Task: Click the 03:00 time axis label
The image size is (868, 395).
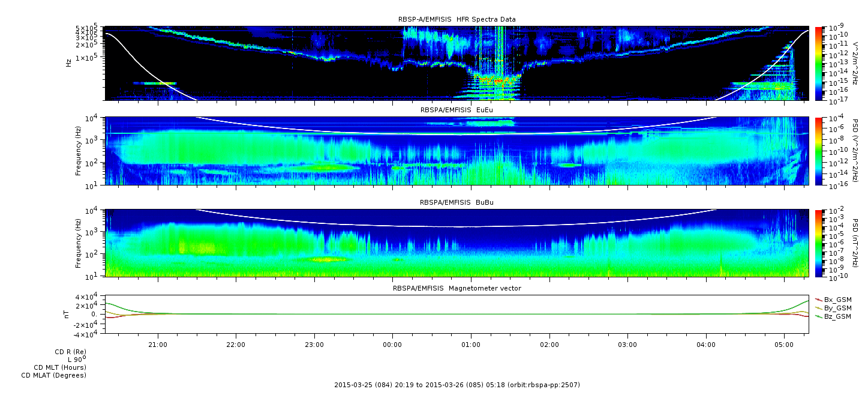Action: [627, 345]
